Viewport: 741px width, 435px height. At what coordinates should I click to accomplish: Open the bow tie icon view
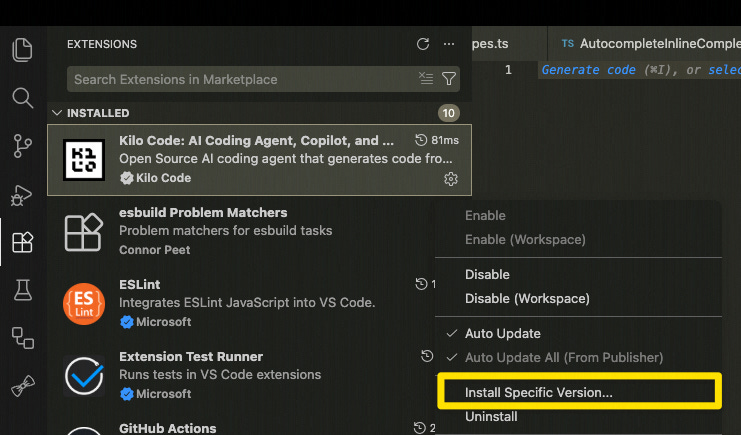[22, 386]
